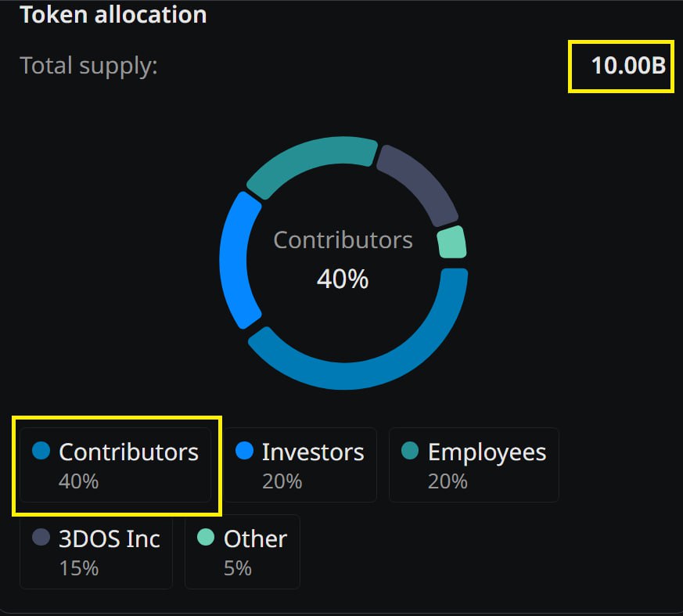Image resolution: width=683 pixels, height=616 pixels.
Task: Click the Other legend color dot
Action: point(206,537)
